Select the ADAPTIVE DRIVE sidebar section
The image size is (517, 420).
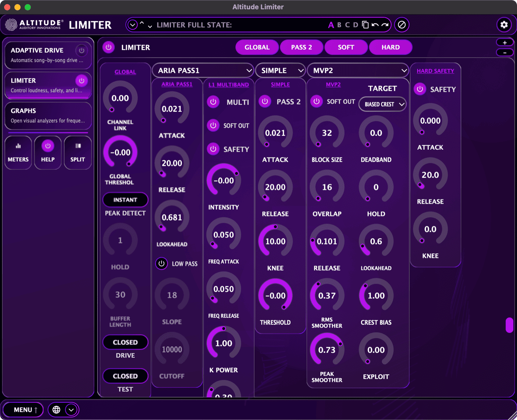[48, 55]
